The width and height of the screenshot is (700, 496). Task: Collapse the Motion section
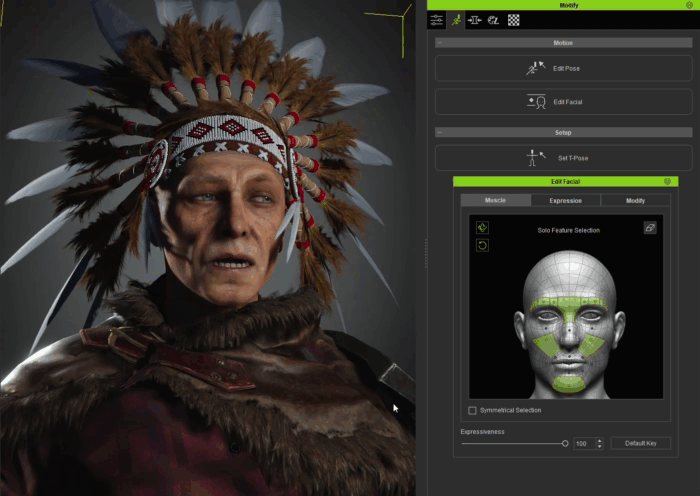[x=440, y=43]
